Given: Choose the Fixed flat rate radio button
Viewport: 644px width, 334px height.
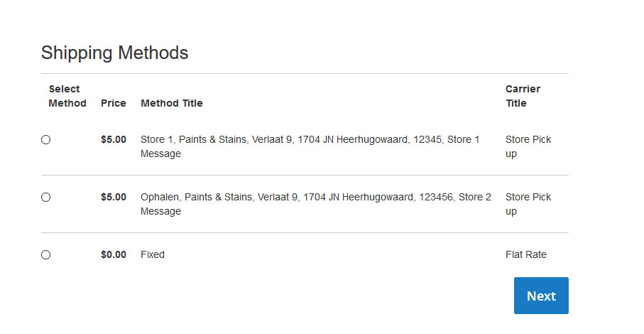Looking at the screenshot, I should point(46,254).
